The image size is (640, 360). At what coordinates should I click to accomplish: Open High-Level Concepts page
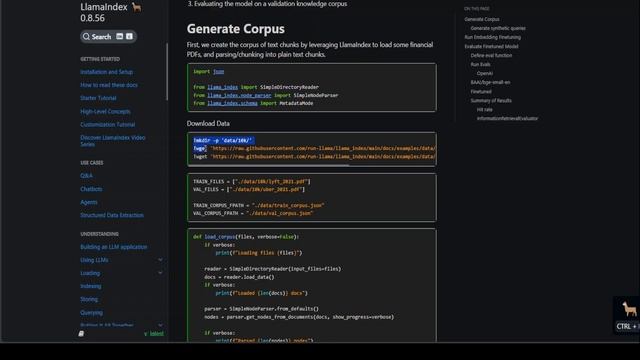(x=105, y=111)
